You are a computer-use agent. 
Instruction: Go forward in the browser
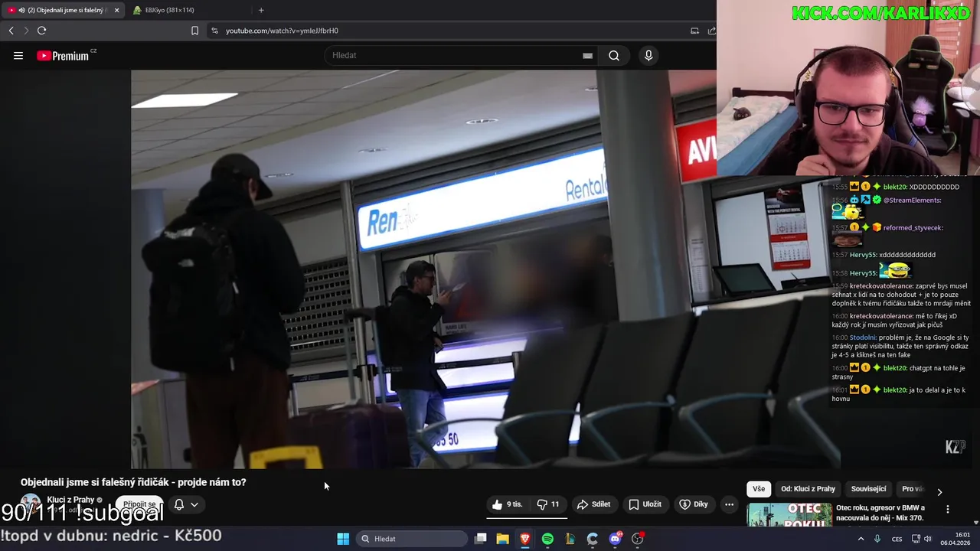click(x=26, y=31)
